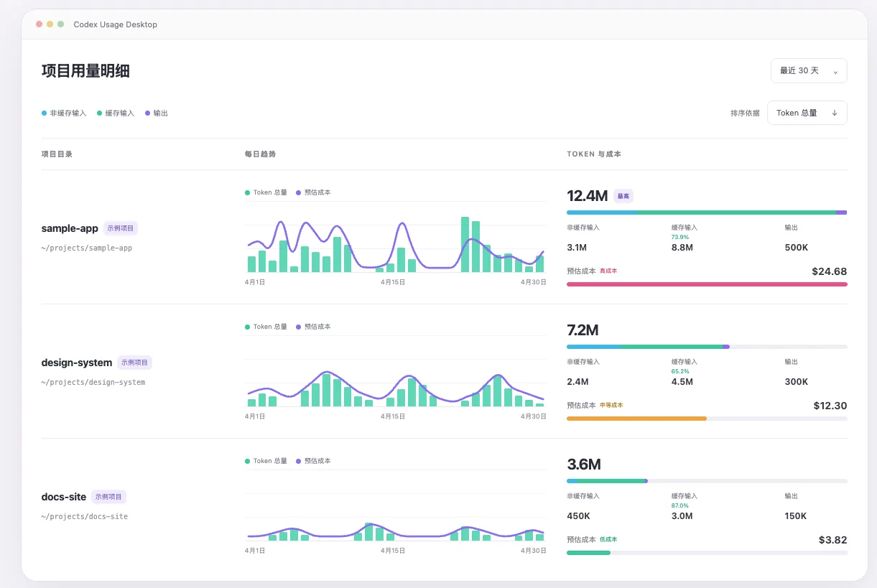Click the 示例项目 badge beside sample-app
The height and width of the screenshot is (588, 877).
click(121, 228)
